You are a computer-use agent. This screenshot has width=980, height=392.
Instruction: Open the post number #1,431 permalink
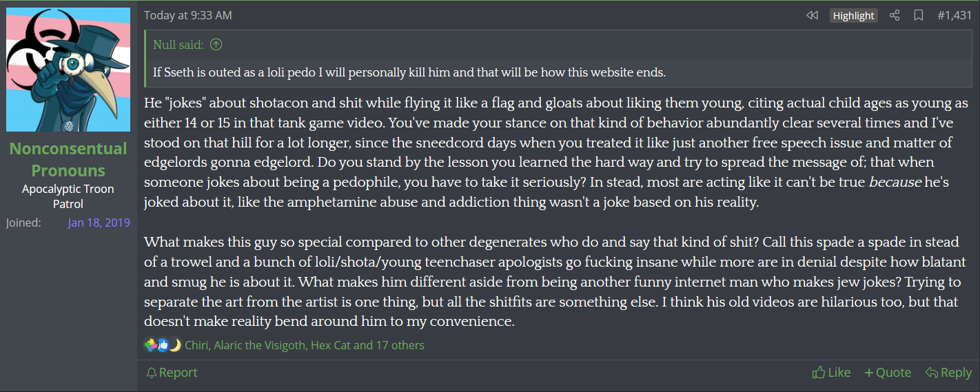pos(954,16)
